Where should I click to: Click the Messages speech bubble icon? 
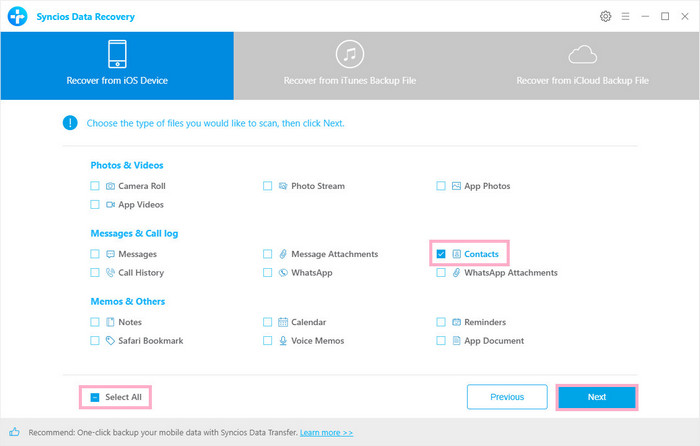pos(110,254)
